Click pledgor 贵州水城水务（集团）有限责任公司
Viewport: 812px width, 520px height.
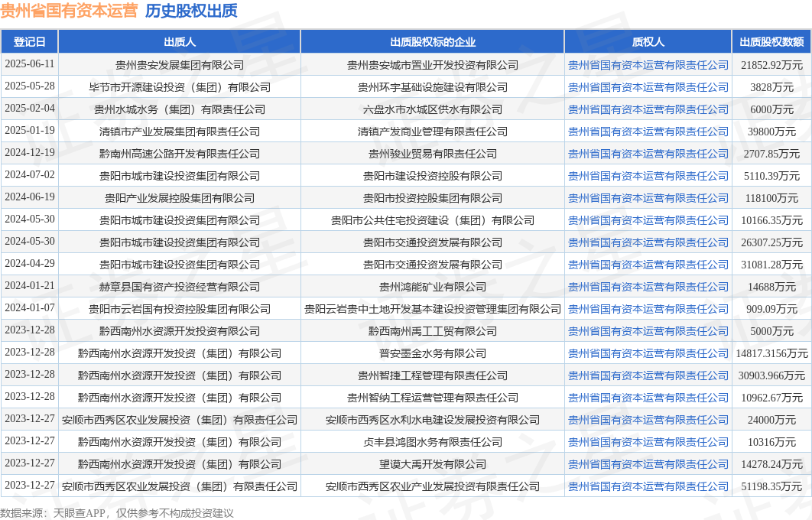(x=180, y=109)
